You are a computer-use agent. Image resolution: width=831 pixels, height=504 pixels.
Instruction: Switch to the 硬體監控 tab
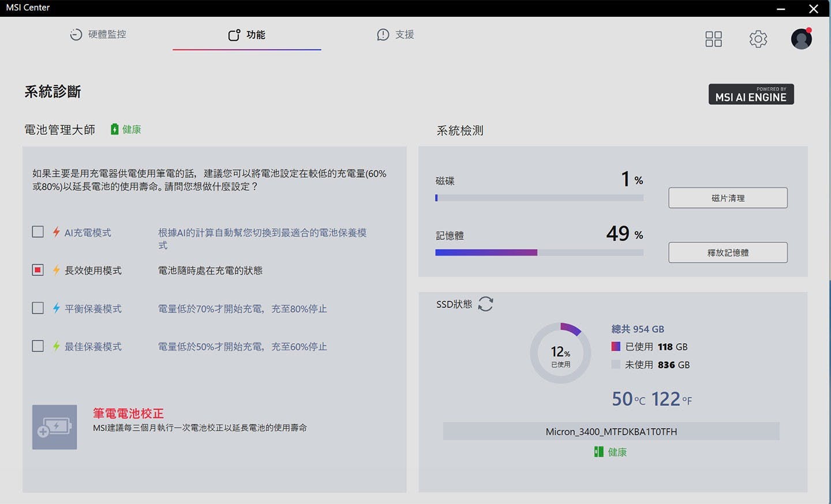[98, 35]
